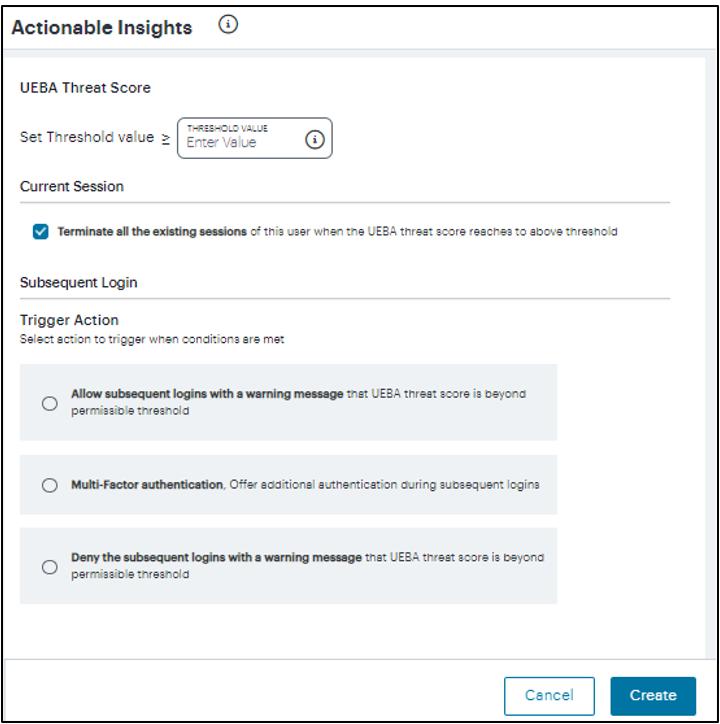Click the Subsequent Login section heading
Image resolution: width=720 pixels, height=724 pixels.
(79, 282)
